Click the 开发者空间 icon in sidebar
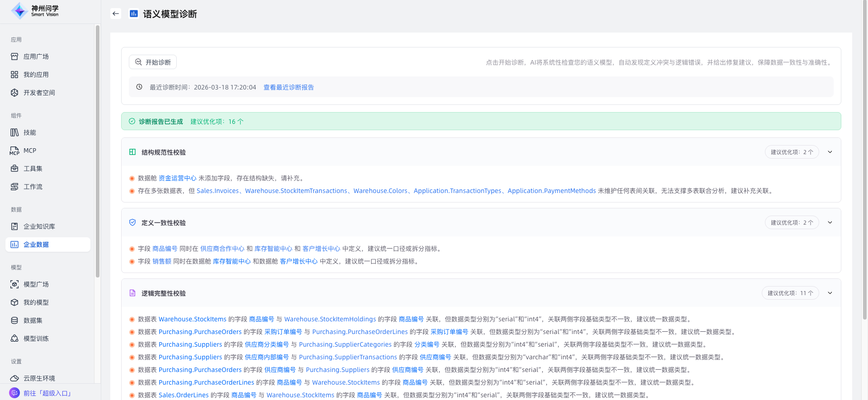 pyautogui.click(x=14, y=93)
